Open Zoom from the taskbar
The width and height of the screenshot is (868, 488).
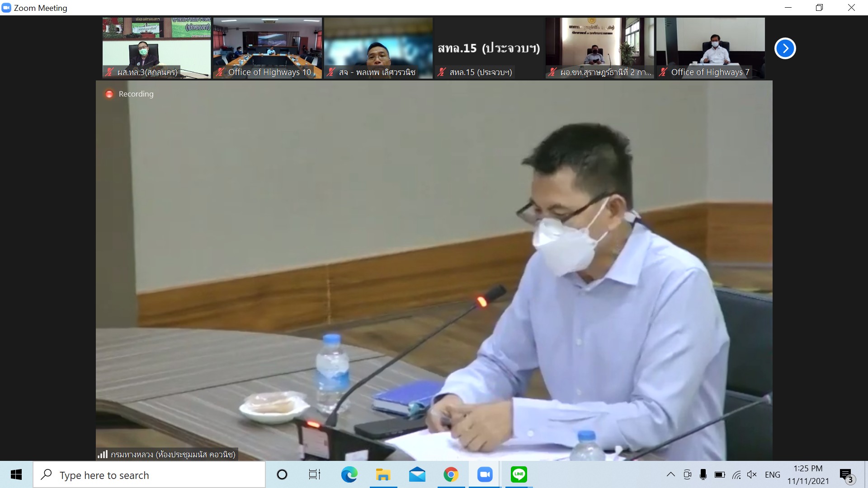click(485, 474)
